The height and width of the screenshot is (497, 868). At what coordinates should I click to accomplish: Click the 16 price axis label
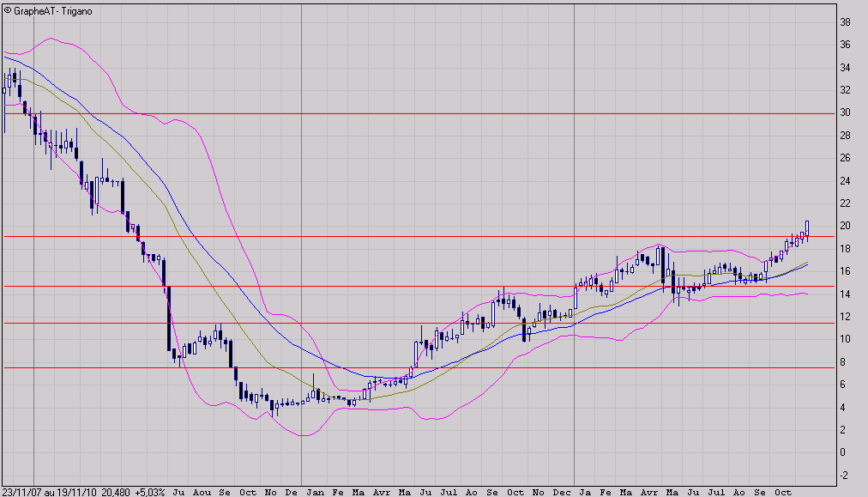pos(846,271)
